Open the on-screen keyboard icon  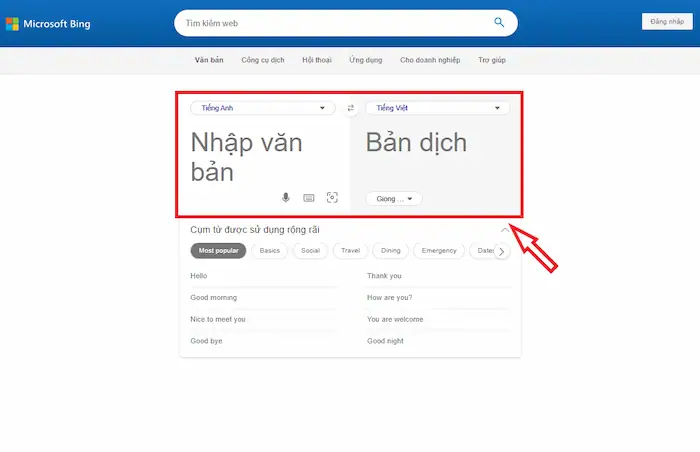(309, 198)
